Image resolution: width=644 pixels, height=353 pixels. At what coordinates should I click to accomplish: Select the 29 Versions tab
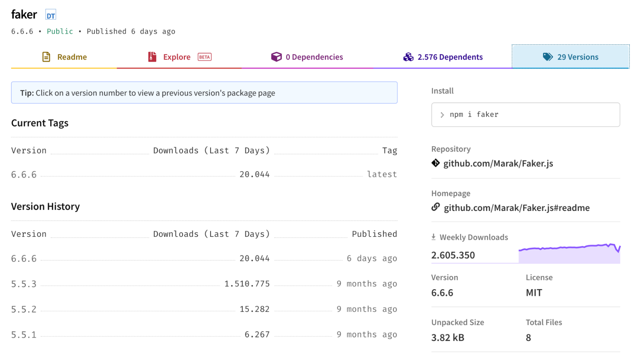coord(571,57)
